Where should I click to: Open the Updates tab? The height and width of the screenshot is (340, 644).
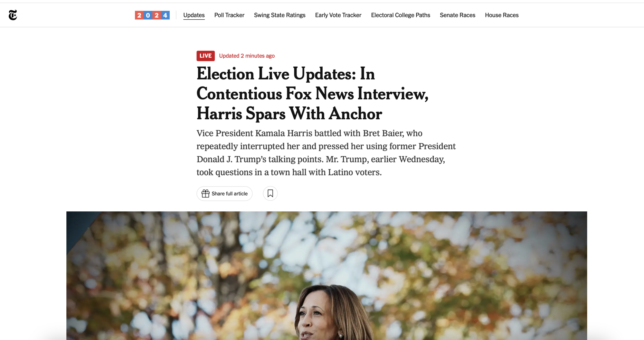pos(194,15)
